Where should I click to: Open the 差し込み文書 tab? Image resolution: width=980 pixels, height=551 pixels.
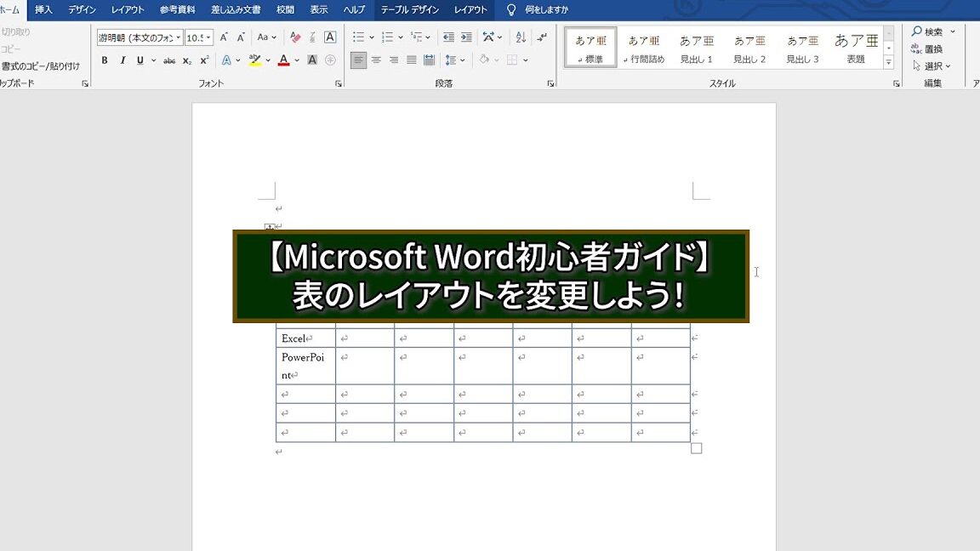point(236,10)
